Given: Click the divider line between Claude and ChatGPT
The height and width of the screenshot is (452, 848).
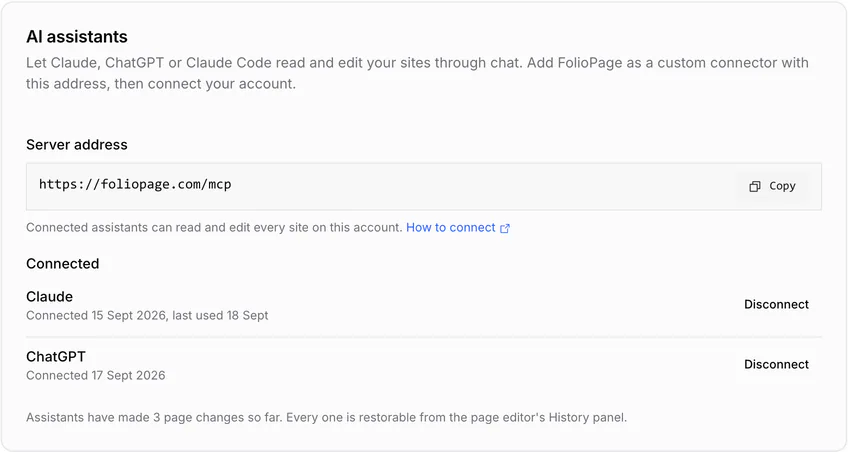Looking at the screenshot, I should [x=424, y=337].
